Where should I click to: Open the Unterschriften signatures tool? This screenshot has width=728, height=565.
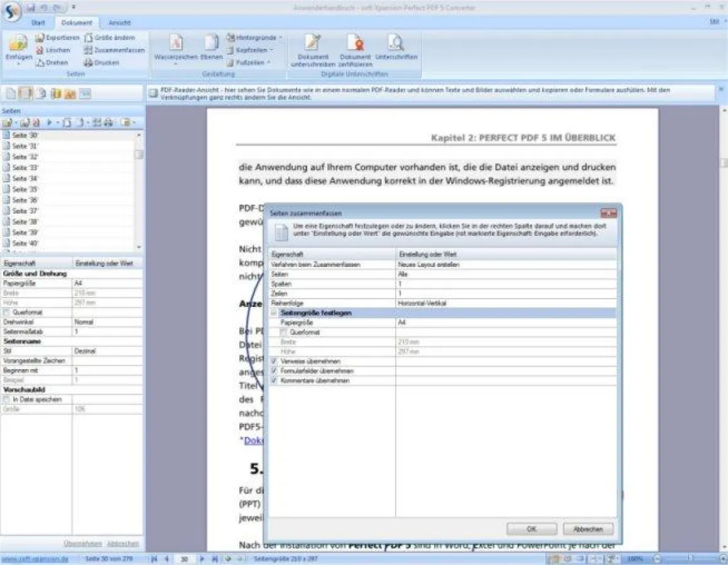coord(396,43)
